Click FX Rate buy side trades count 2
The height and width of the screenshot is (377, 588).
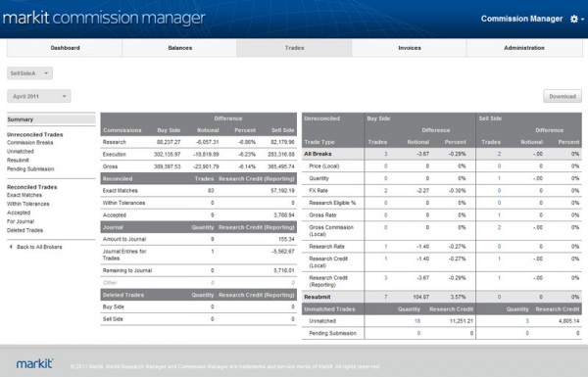pos(385,190)
